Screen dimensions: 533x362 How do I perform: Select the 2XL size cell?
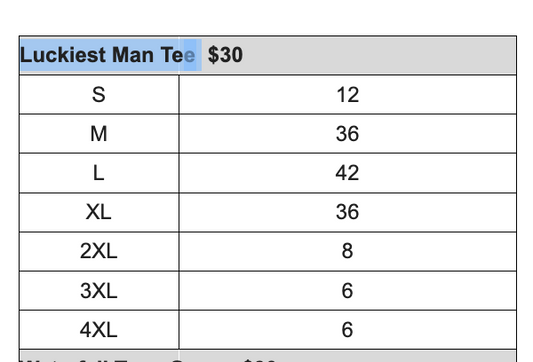tap(99, 252)
